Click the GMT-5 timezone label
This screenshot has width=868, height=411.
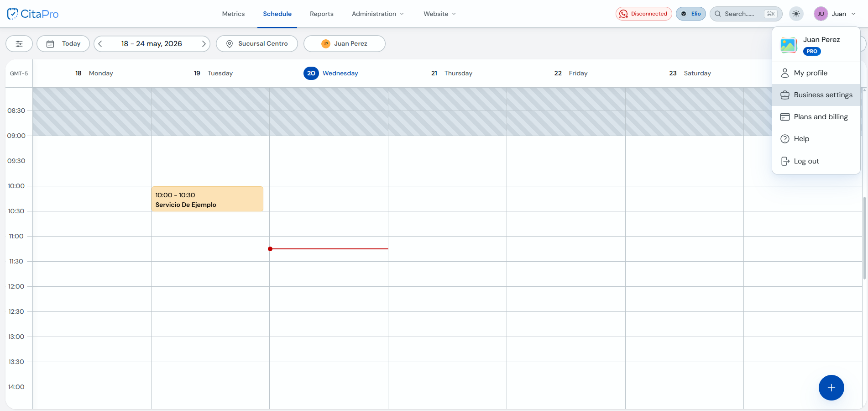[x=19, y=74]
